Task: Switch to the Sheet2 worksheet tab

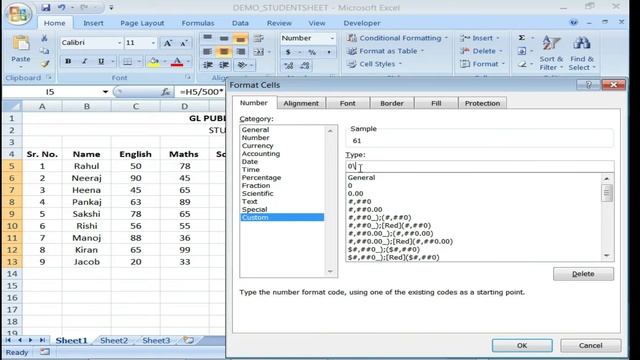Action: pos(113,340)
